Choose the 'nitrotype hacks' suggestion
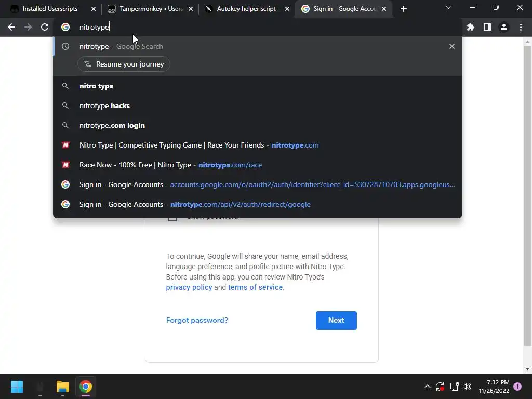The height and width of the screenshot is (399, 532). (258, 105)
